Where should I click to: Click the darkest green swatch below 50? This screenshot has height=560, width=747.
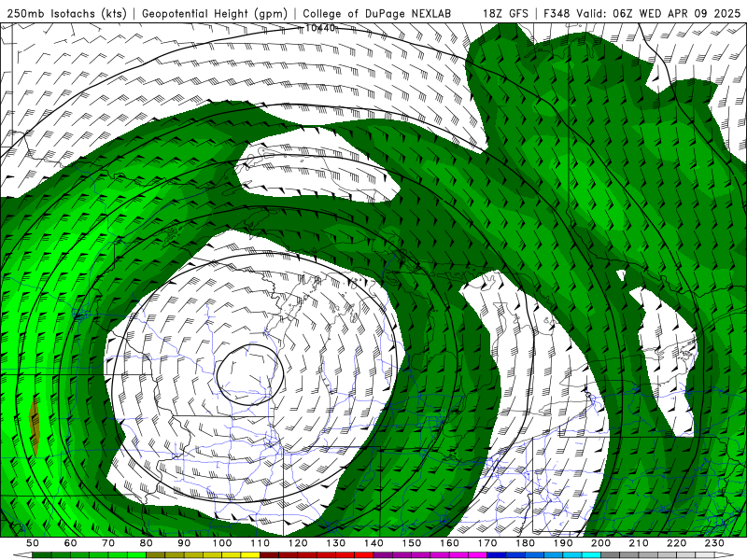42,555
